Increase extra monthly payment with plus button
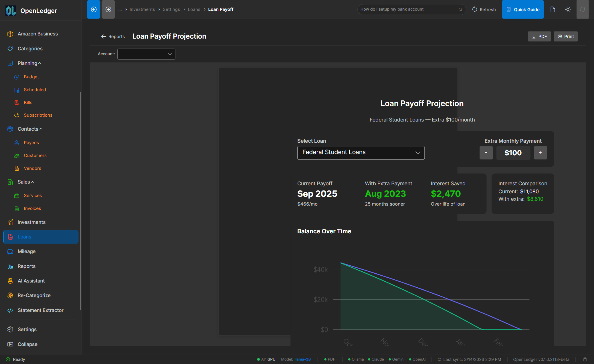The image size is (594, 364). [540, 153]
